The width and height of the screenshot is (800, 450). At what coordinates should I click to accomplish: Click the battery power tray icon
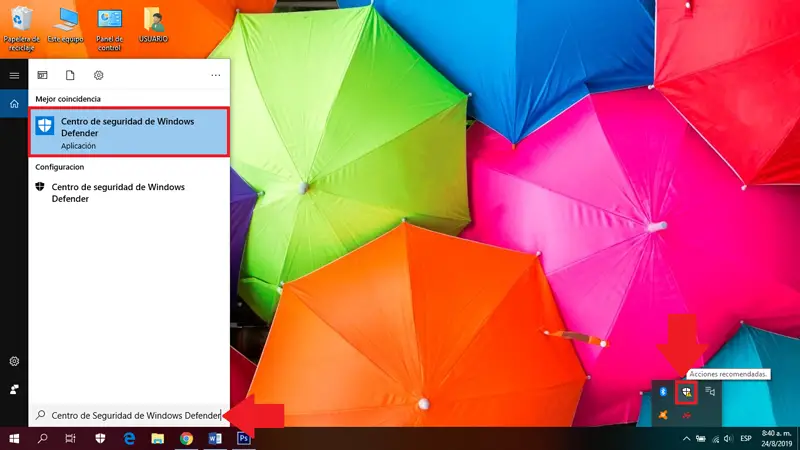coord(701,439)
